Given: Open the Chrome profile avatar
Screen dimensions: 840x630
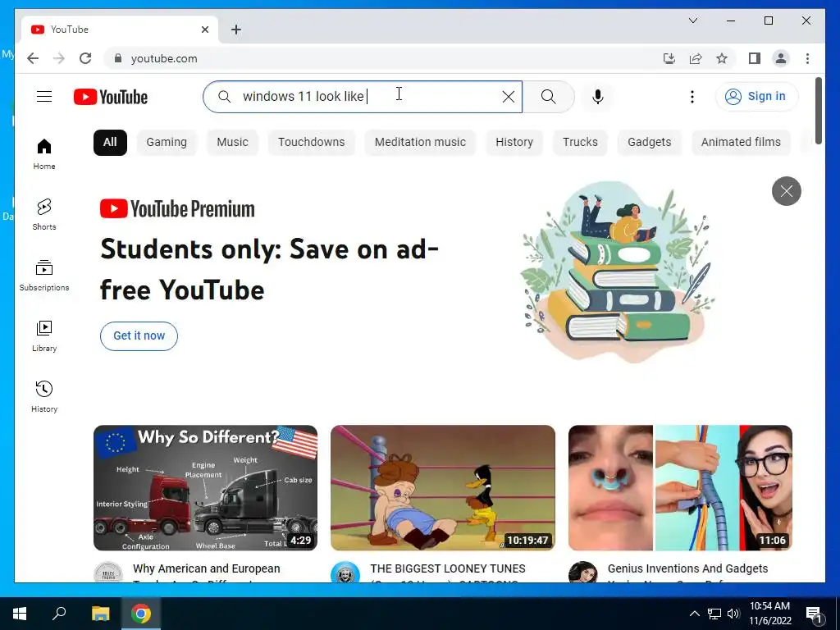Looking at the screenshot, I should pyautogui.click(x=781, y=58).
